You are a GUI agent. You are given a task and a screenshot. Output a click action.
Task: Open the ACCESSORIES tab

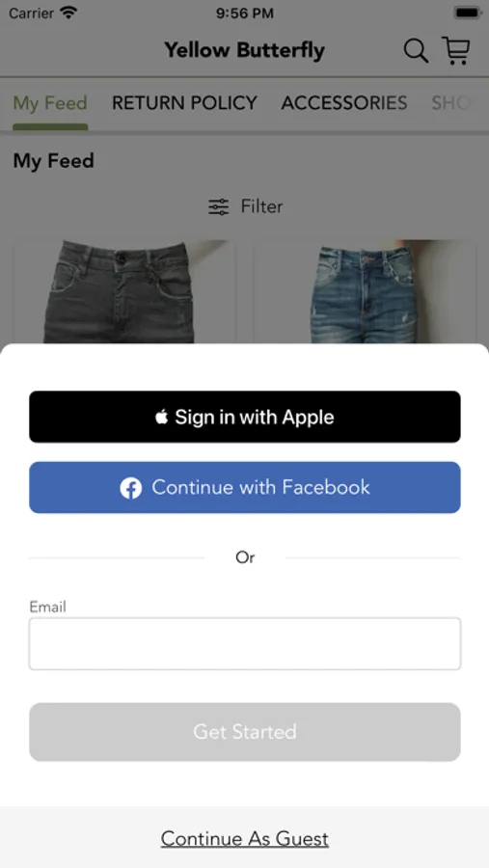click(344, 103)
